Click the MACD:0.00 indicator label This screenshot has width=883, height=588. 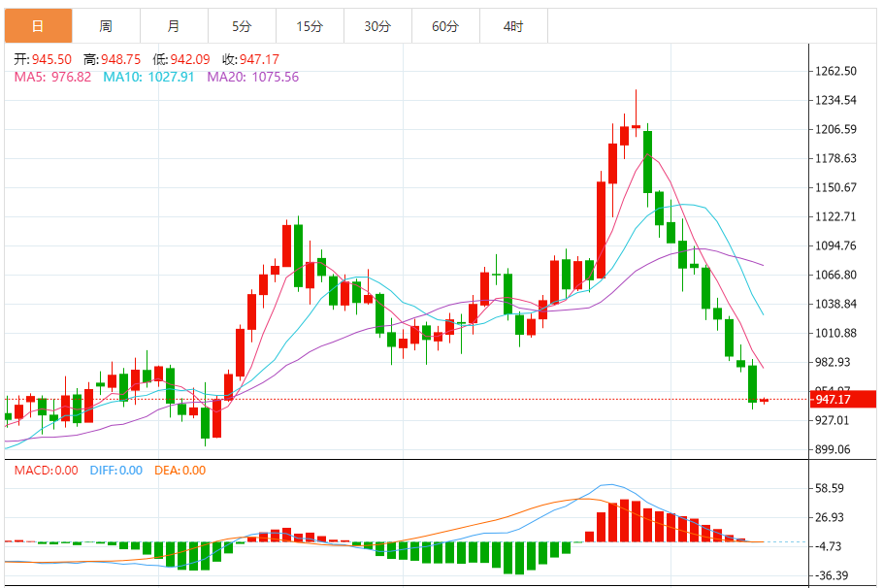point(47,471)
